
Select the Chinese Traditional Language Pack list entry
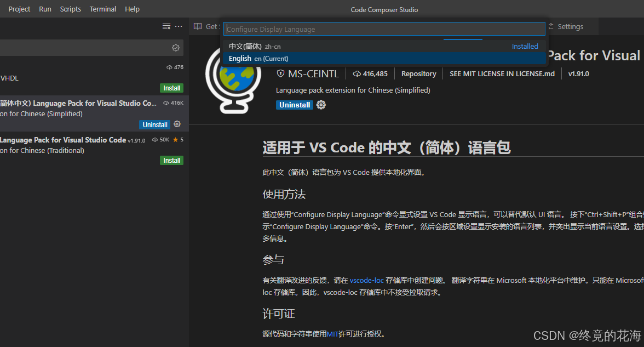[94, 150]
